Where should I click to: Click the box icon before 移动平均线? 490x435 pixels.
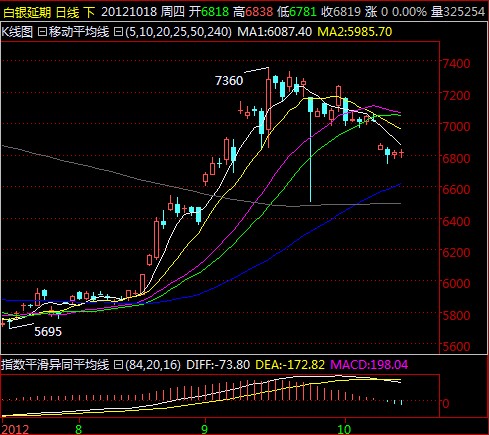[x=42, y=32]
